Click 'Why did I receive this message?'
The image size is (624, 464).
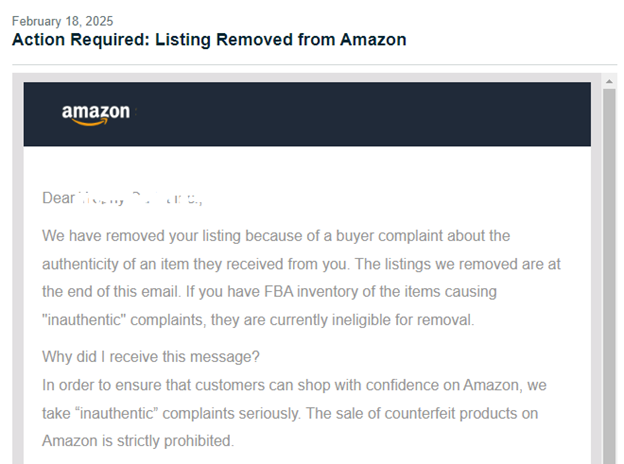(x=151, y=357)
